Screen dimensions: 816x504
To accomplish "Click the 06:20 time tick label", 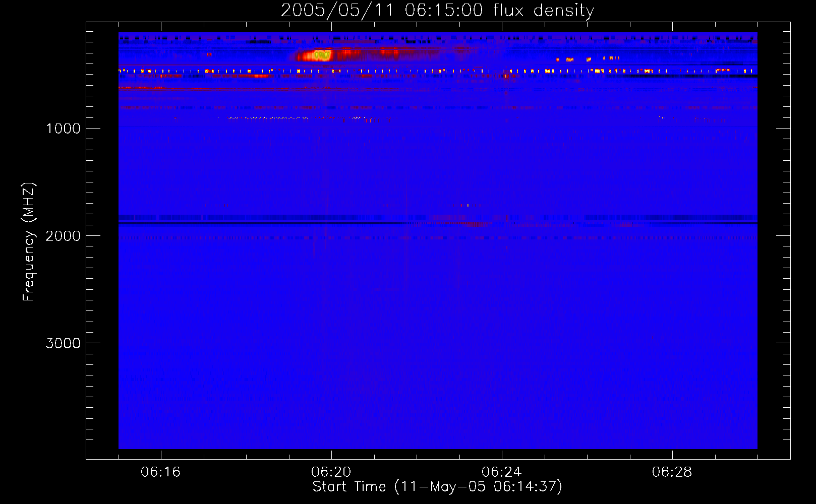I will coord(331,472).
